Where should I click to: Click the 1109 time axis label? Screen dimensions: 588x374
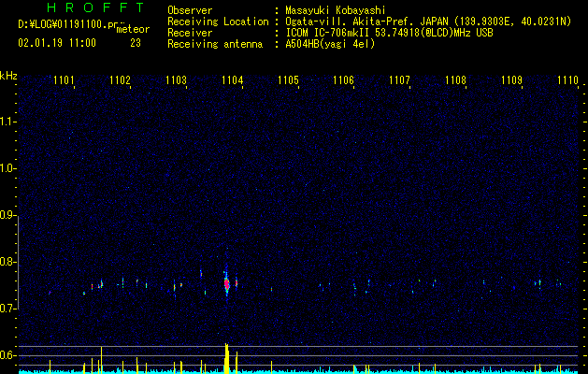(511, 80)
